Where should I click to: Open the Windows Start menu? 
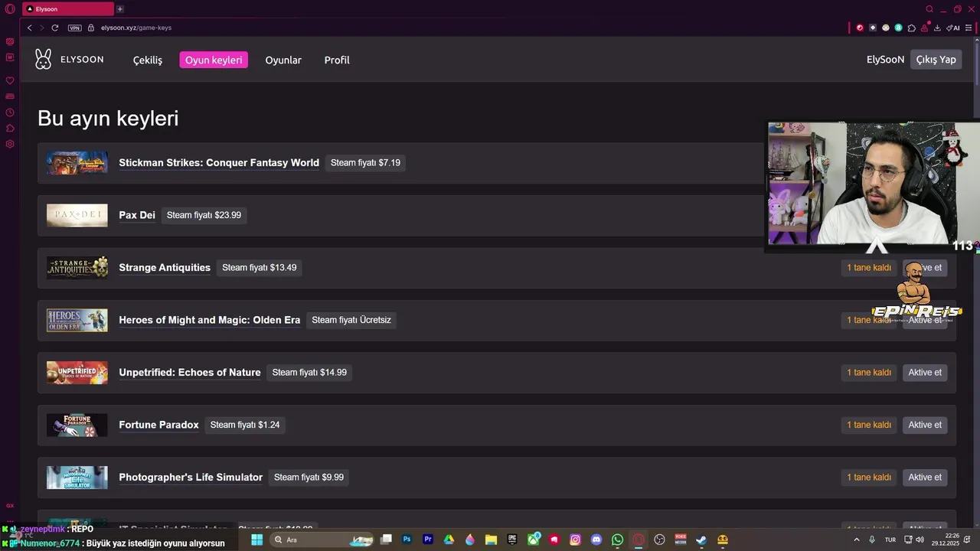pos(257,540)
